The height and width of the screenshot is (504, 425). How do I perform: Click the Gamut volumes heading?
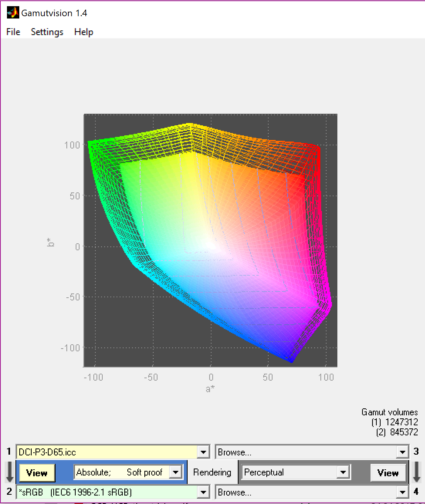pyautogui.click(x=389, y=412)
